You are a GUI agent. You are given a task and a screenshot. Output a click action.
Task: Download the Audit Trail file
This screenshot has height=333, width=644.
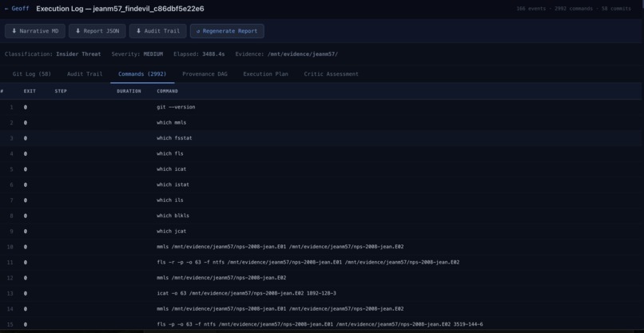pyautogui.click(x=157, y=31)
